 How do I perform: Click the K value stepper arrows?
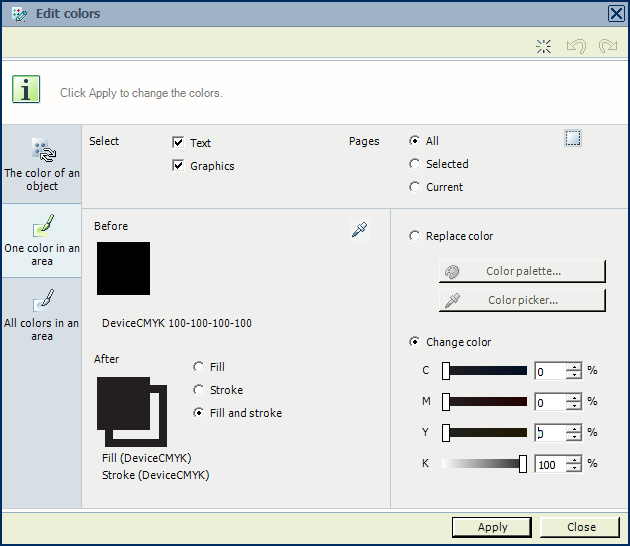coord(574,463)
